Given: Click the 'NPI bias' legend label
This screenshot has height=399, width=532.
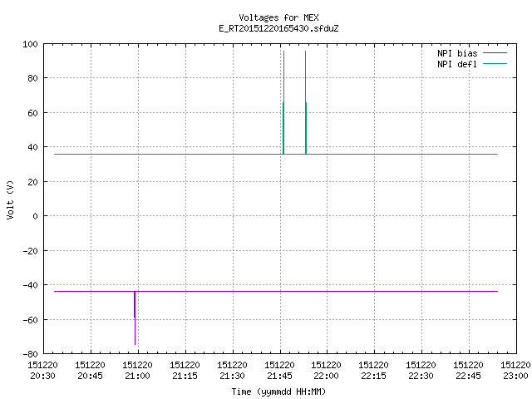Looking at the screenshot, I should pos(457,53).
